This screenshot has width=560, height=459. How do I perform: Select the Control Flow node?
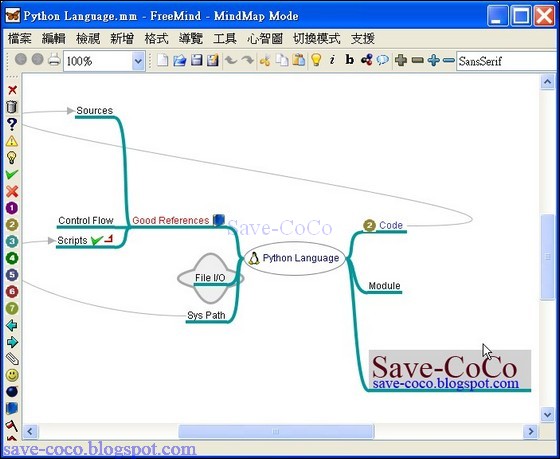point(86,220)
